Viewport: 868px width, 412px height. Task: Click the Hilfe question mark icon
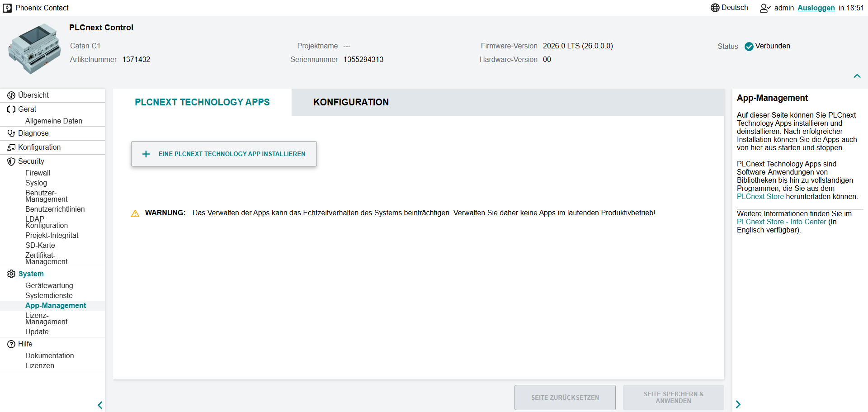[x=11, y=344]
